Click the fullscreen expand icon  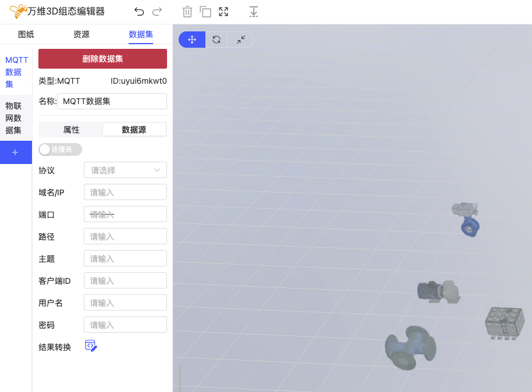pyautogui.click(x=224, y=12)
